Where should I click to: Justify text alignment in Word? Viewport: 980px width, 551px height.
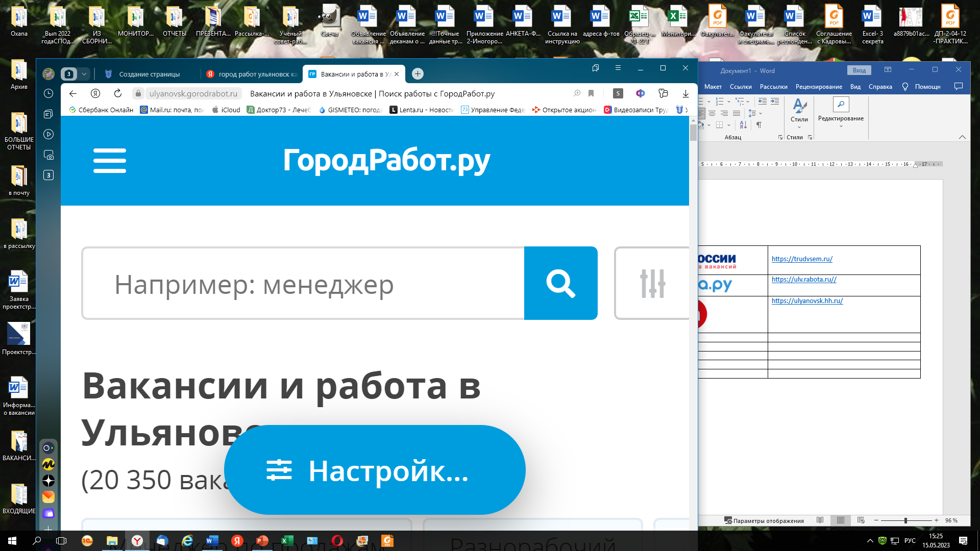737,113
